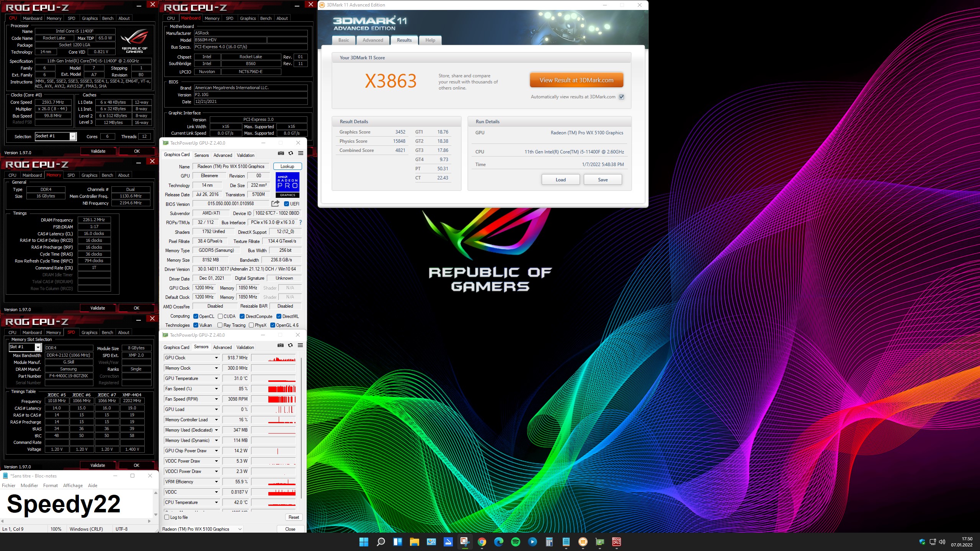Open the Widgets taskbar icon

397,542
